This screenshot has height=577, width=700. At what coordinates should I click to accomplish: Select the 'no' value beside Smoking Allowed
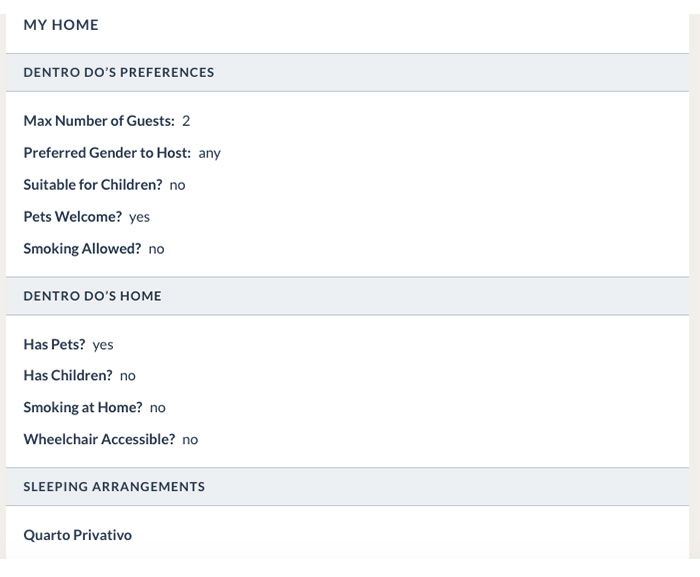pos(156,249)
